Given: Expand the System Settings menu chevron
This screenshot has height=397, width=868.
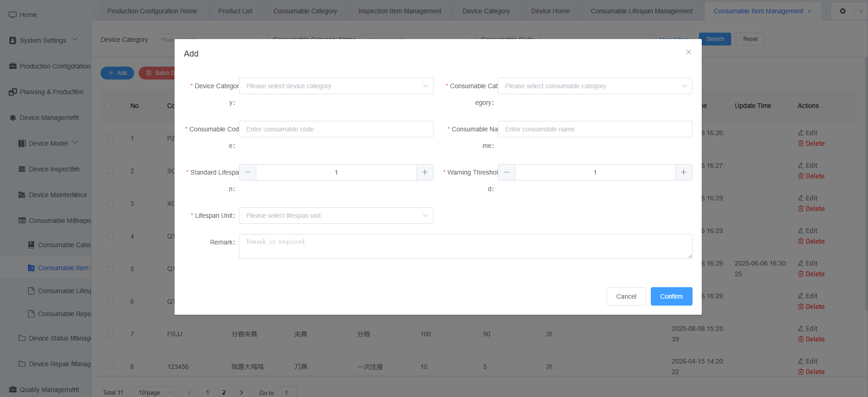Looking at the screenshot, I should pyautogui.click(x=75, y=40).
